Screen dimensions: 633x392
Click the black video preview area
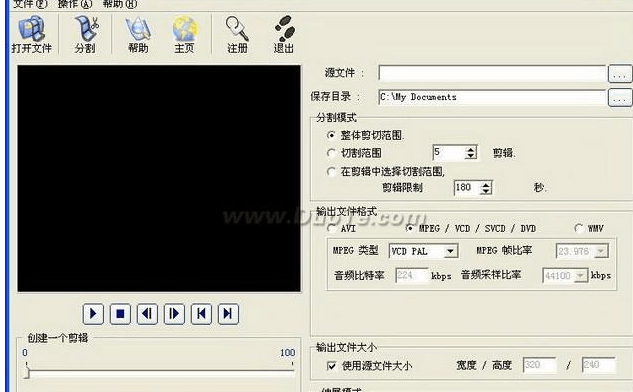tap(159, 178)
